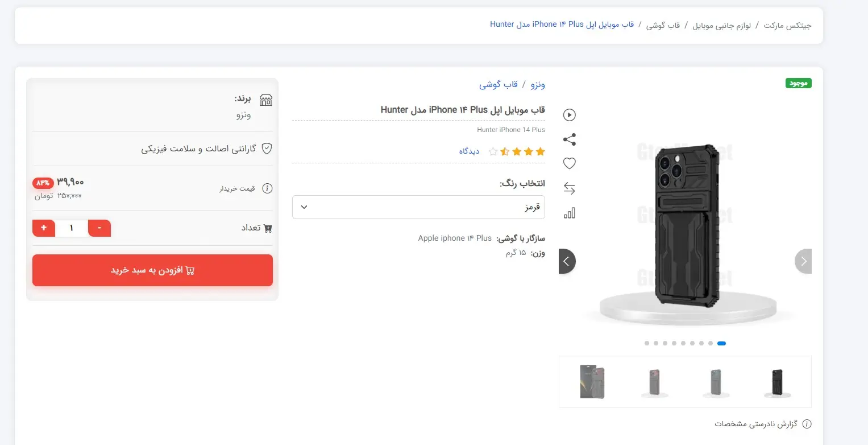Click the info icon beside قیمت خریدار
Image resolution: width=868 pixels, height=445 pixels.
pos(267,188)
